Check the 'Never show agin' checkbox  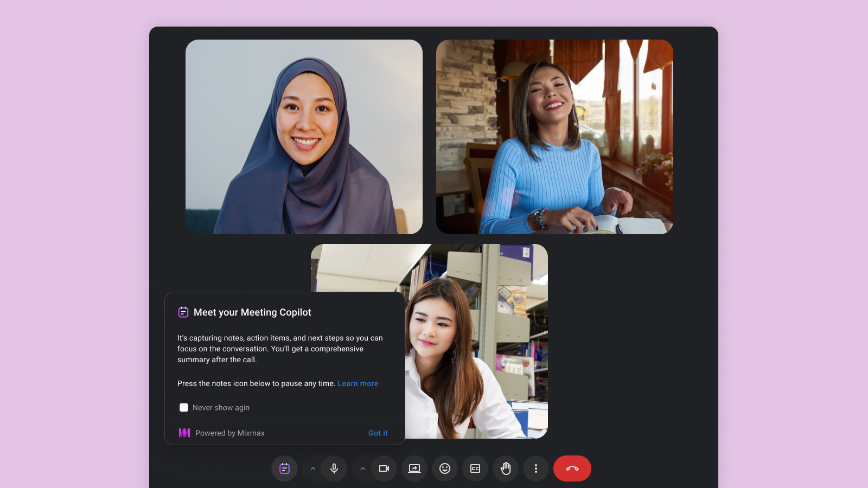pyautogui.click(x=184, y=407)
